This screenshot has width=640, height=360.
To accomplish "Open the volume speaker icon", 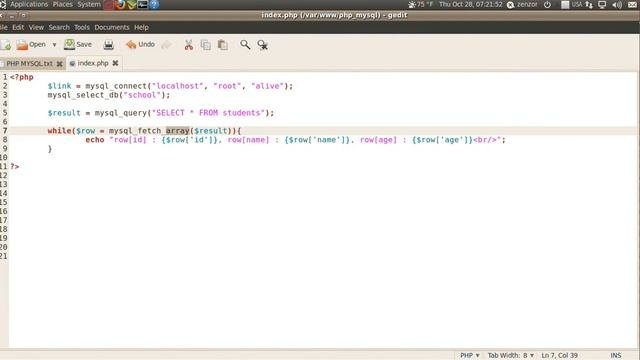I will (617, 4).
